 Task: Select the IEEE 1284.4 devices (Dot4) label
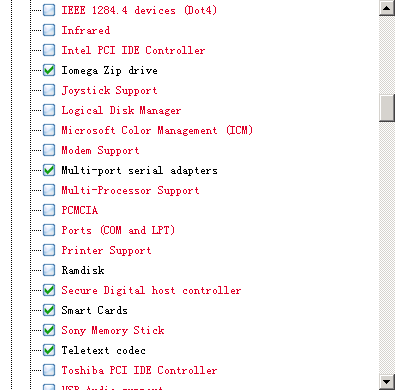[139, 10]
